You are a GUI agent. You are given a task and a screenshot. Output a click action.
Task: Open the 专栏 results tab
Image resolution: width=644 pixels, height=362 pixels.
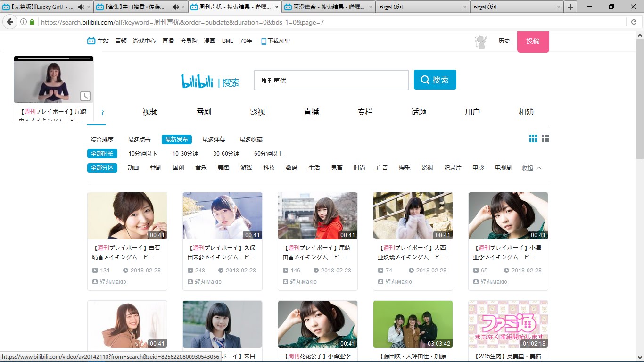tap(365, 112)
